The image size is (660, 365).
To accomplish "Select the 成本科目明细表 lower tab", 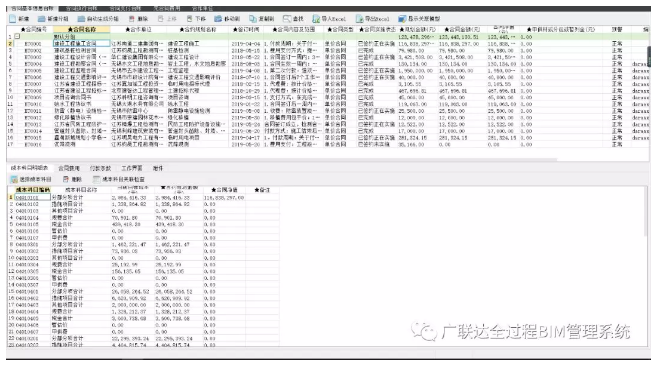I will coord(29,168).
